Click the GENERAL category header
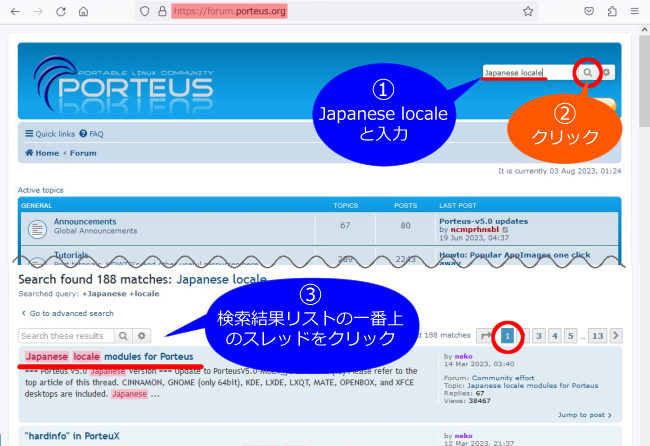 click(36, 206)
